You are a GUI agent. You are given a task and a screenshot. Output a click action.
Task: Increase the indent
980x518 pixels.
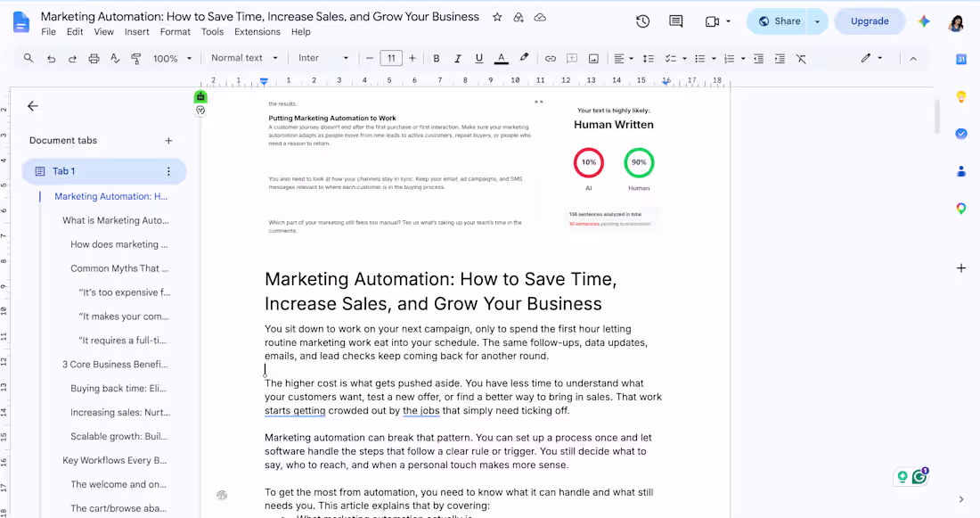tap(780, 58)
